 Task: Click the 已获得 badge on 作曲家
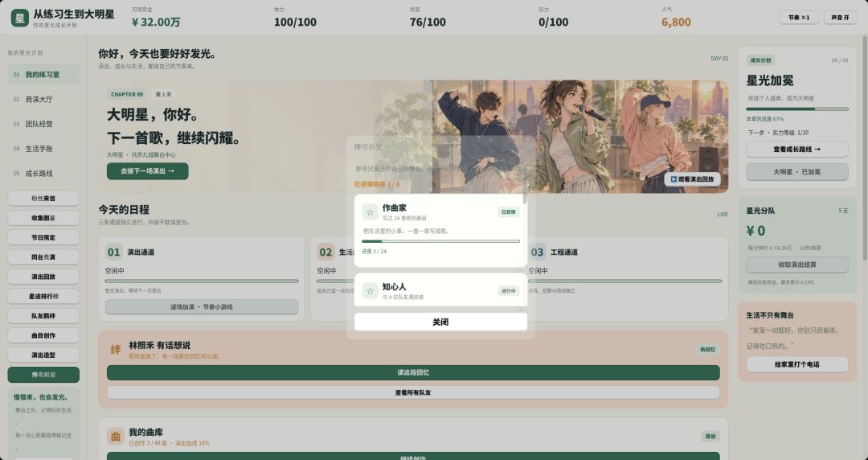point(508,212)
